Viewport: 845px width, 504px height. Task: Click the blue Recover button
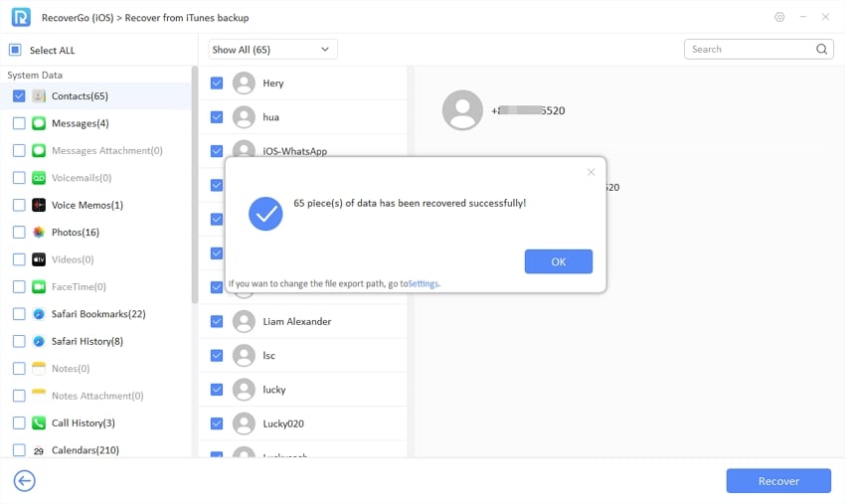[x=778, y=481]
